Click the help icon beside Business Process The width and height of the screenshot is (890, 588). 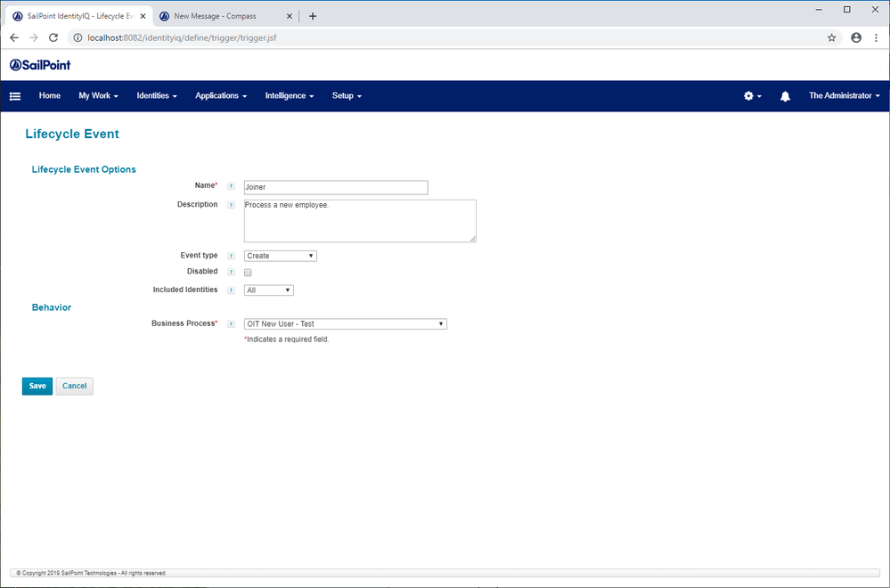(x=232, y=324)
